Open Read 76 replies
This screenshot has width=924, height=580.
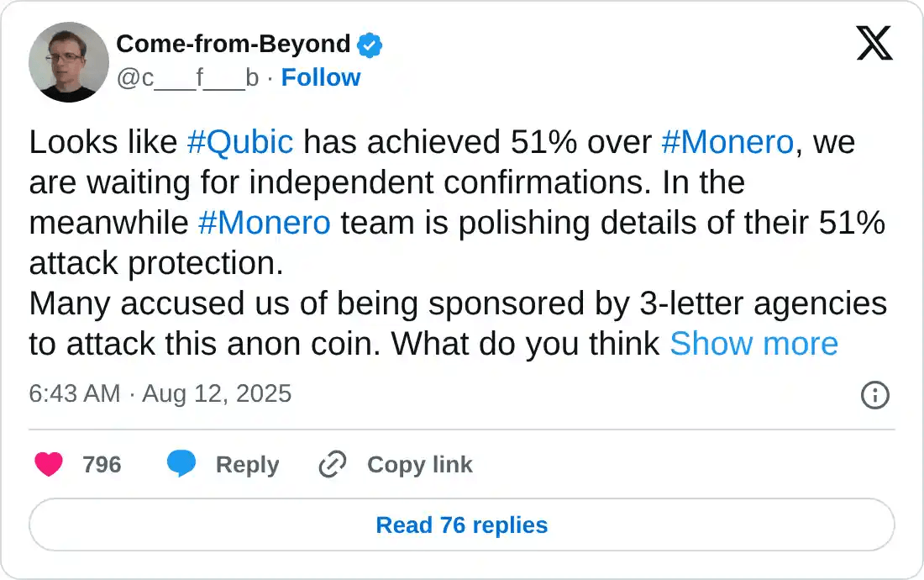pyautogui.click(x=462, y=525)
